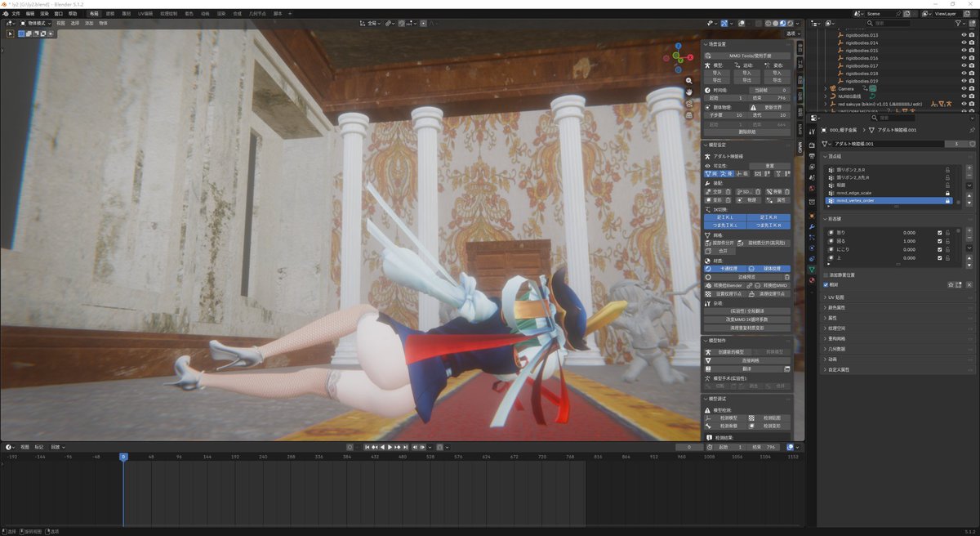This screenshot has height=536, width=980.
Task: Uncheck the 相对 checkbox
Action: click(x=826, y=284)
